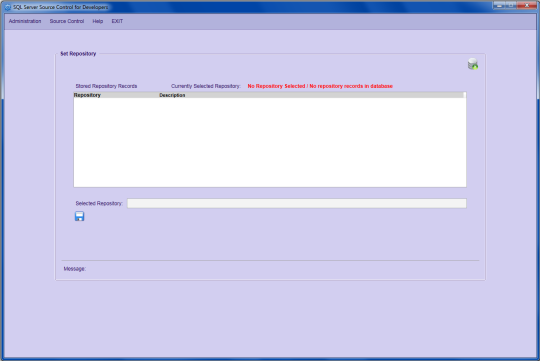Click the Message label

(74, 269)
